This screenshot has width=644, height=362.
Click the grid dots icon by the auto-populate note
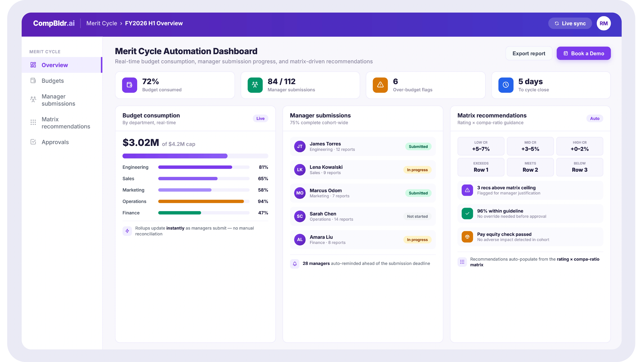462,262
